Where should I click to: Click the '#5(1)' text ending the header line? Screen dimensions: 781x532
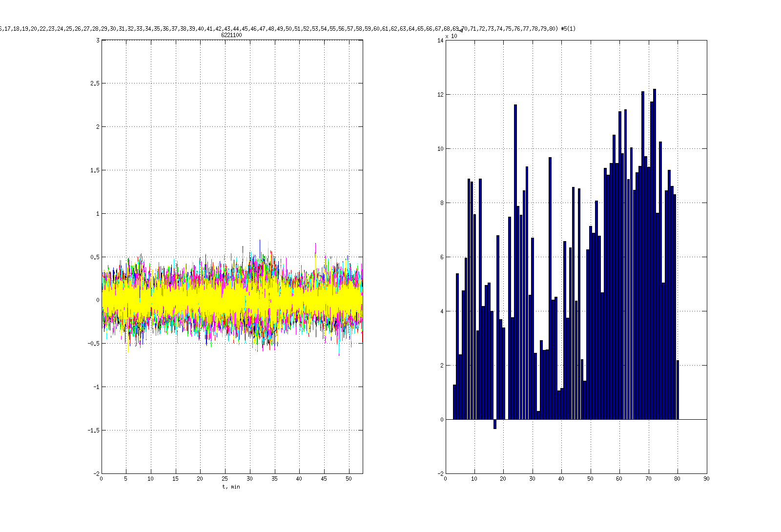pyautogui.click(x=568, y=29)
